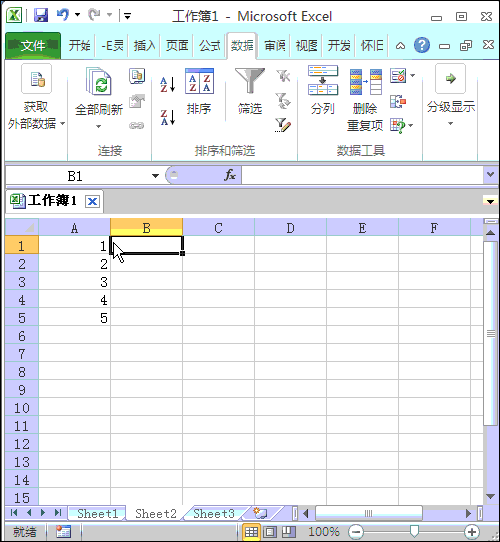Sort ascending with the A-Z icon

point(168,85)
